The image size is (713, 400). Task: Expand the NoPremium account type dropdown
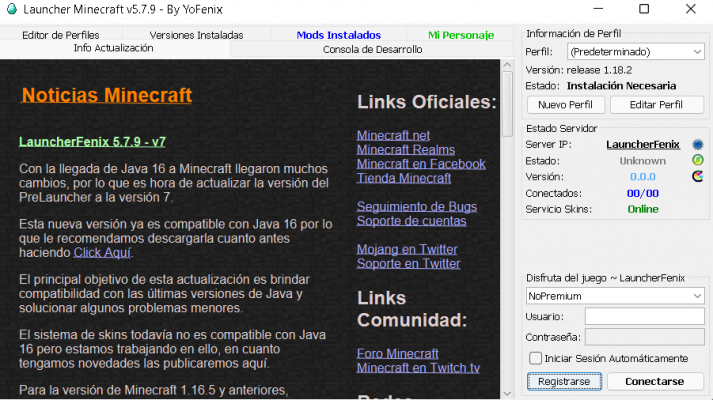(616, 296)
